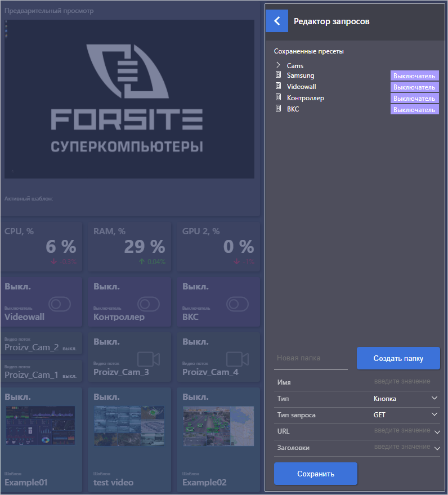Click the Выключатель tag on ВКС row
The width and height of the screenshot is (448, 495).
pyautogui.click(x=415, y=110)
